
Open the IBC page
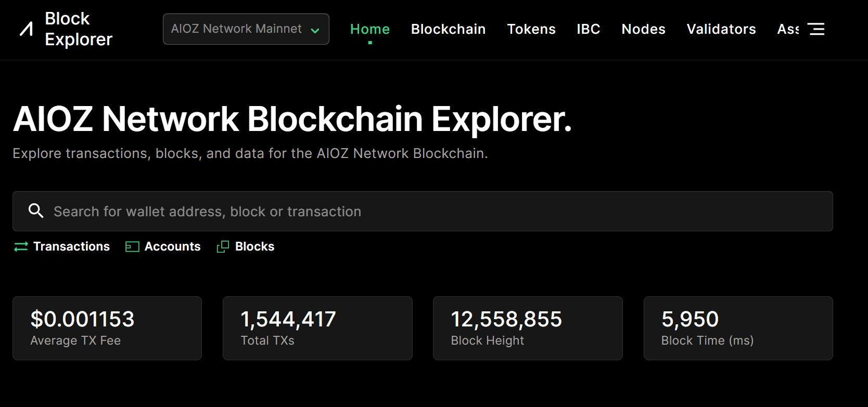[x=588, y=29]
